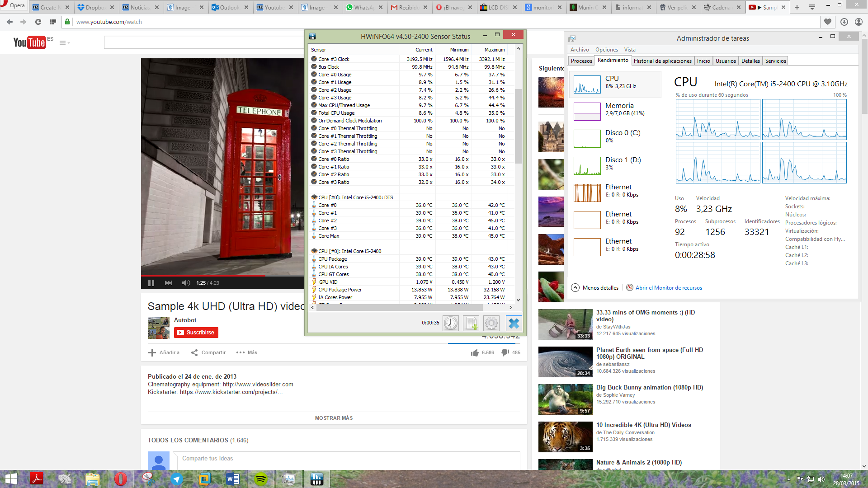Switch to the Usuarios tab
The width and height of the screenshot is (868, 488).
726,61
